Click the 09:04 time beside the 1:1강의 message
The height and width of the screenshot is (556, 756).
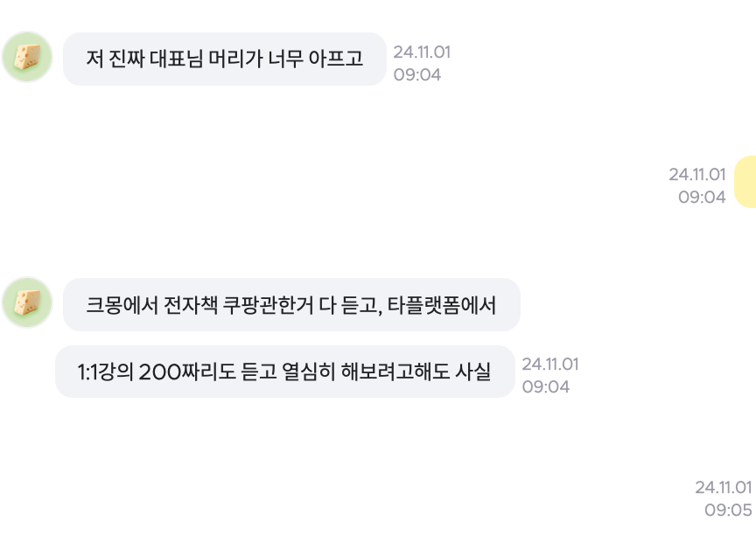[x=546, y=387]
